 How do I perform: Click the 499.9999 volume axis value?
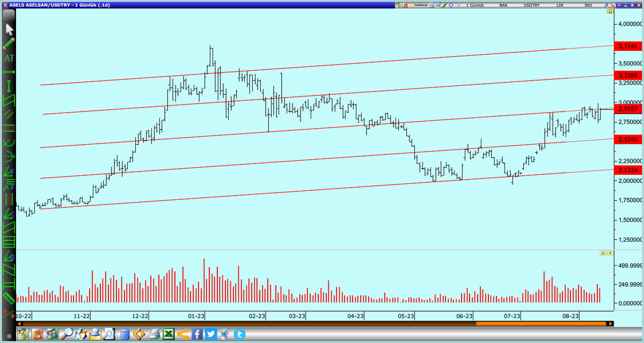(x=630, y=265)
